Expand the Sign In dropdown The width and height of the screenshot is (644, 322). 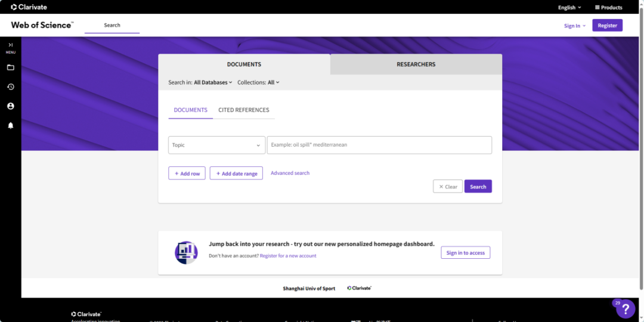pyautogui.click(x=575, y=26)
